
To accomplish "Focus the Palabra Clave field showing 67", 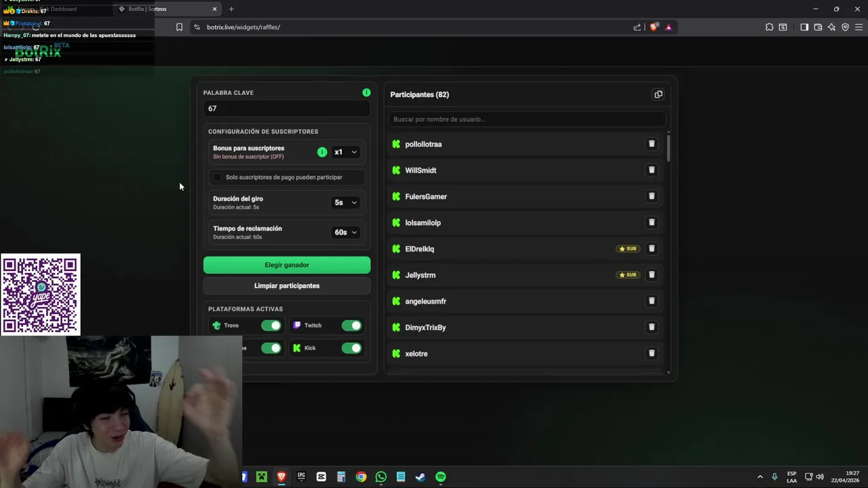I will (x=287, y=108).
